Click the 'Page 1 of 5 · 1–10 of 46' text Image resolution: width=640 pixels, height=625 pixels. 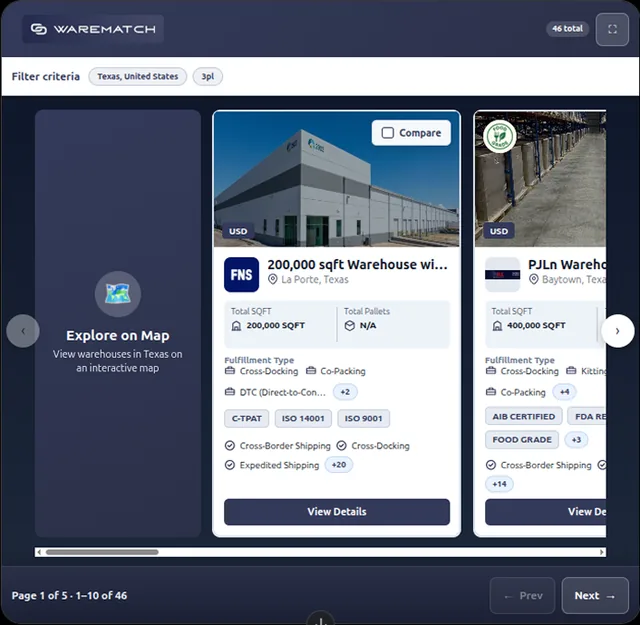69,596
